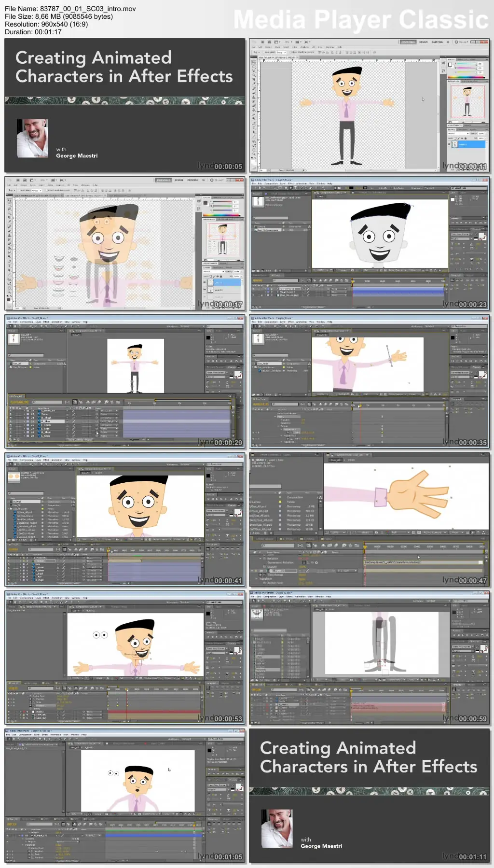494x868 pixels.
Task: Click foreground color swatch in 00:00:11 Color panel
Action: tap(450, 65)
